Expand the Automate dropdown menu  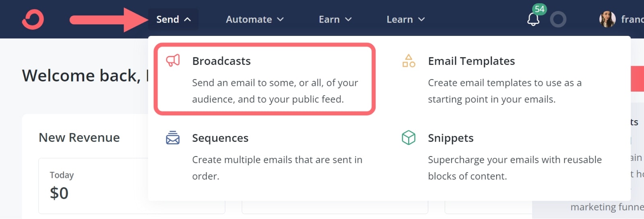pos(255,19)
